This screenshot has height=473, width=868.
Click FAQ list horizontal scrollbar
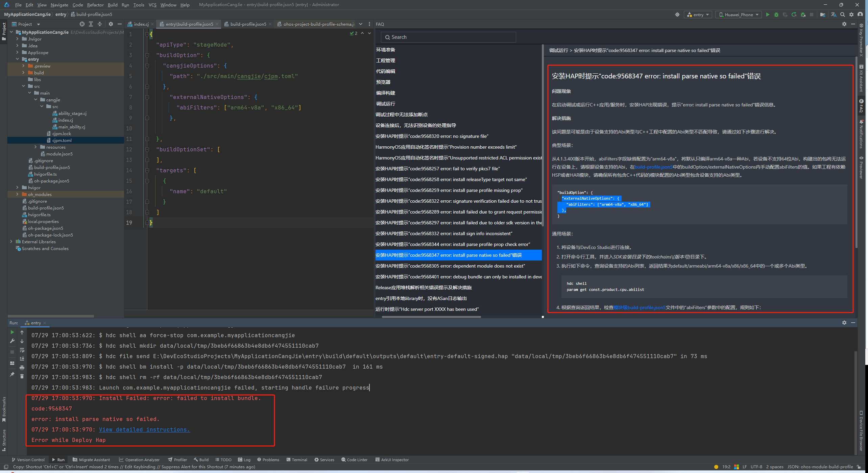pos(431,317)
